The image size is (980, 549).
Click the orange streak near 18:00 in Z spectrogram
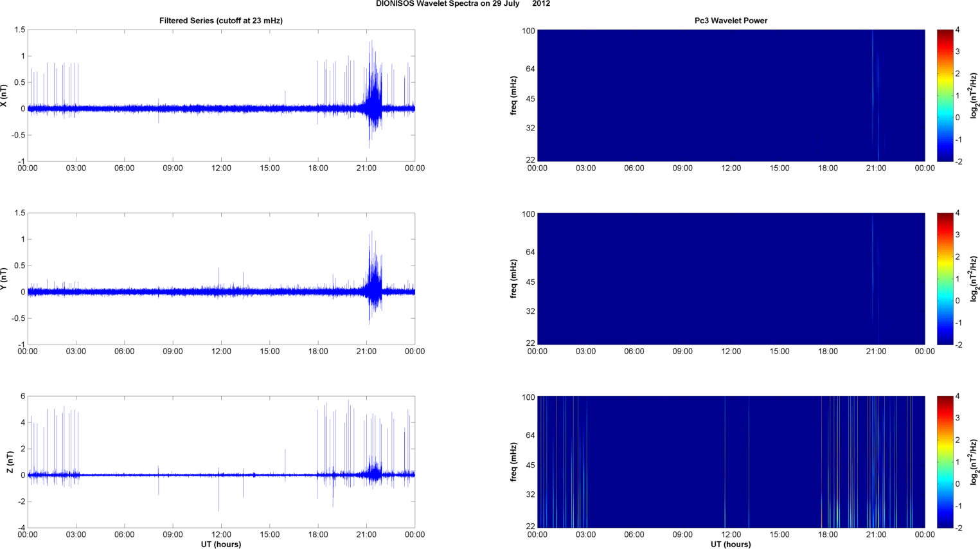tap(821, 462)
